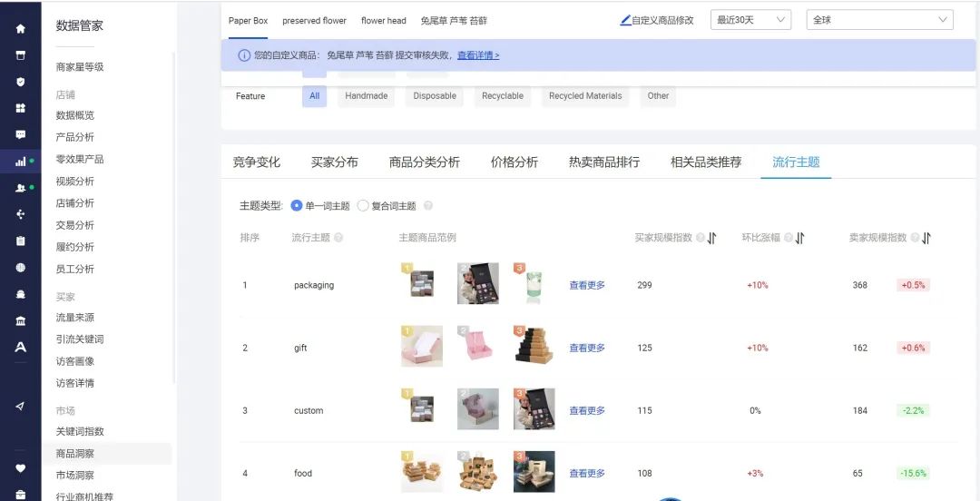Image resolution: width=980 pixels, height=501 pixels.
Task: Open the chat message icon in sidebar
Action: coord(21,134)
